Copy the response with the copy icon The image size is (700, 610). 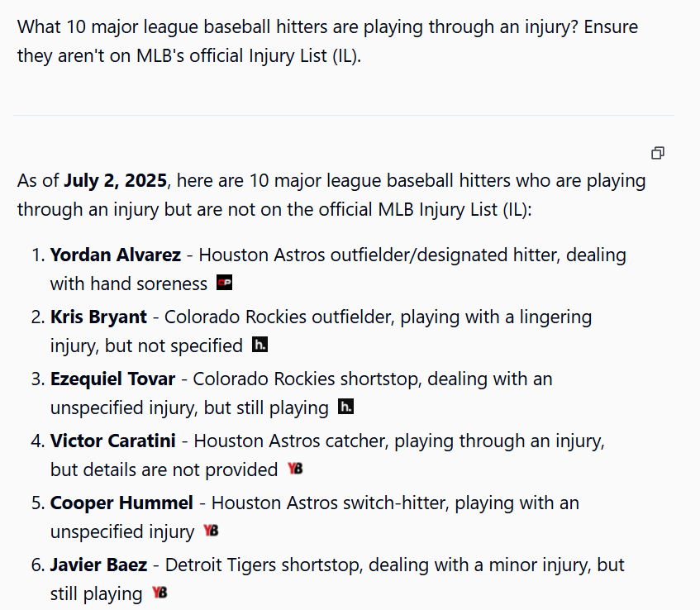pyautogui.click(x=658, y=153)
